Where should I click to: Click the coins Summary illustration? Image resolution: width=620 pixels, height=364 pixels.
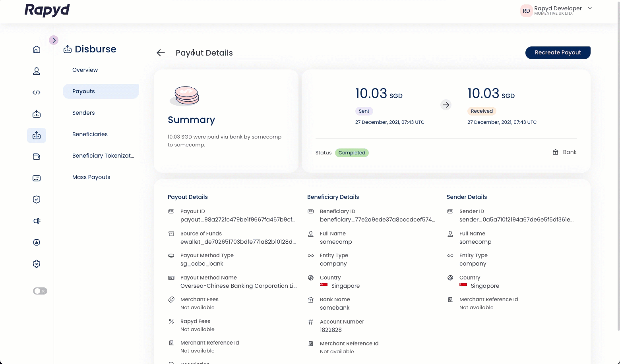pyautogui.click(x=185, y=96)
